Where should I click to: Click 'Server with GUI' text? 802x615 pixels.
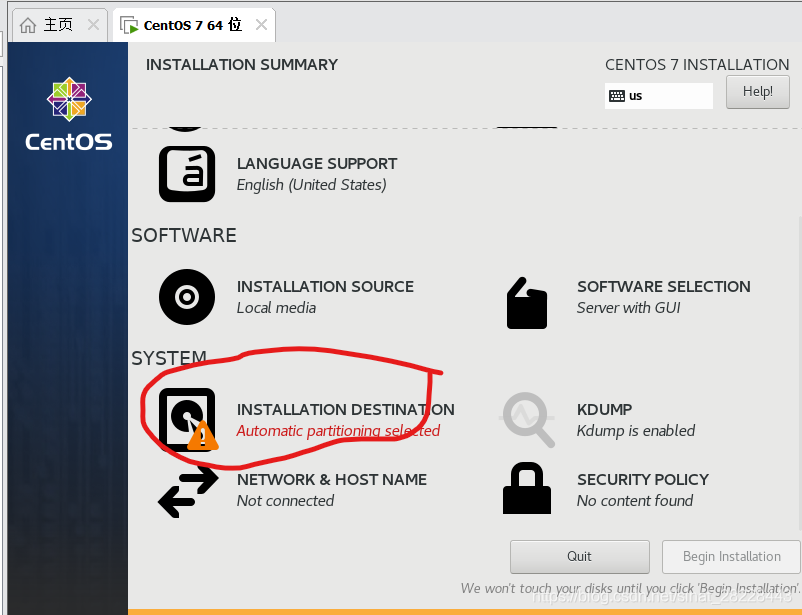tap(629, 308)
